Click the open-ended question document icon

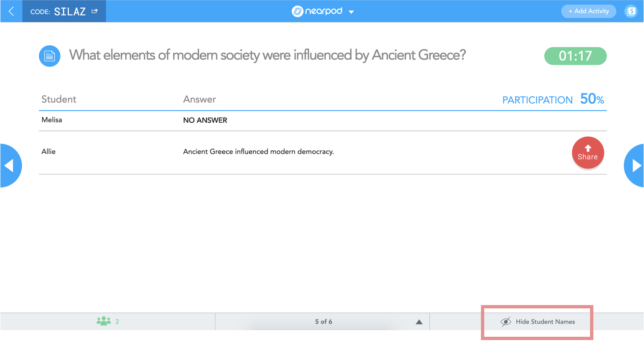pyautogui.click(x=49, y=56)
